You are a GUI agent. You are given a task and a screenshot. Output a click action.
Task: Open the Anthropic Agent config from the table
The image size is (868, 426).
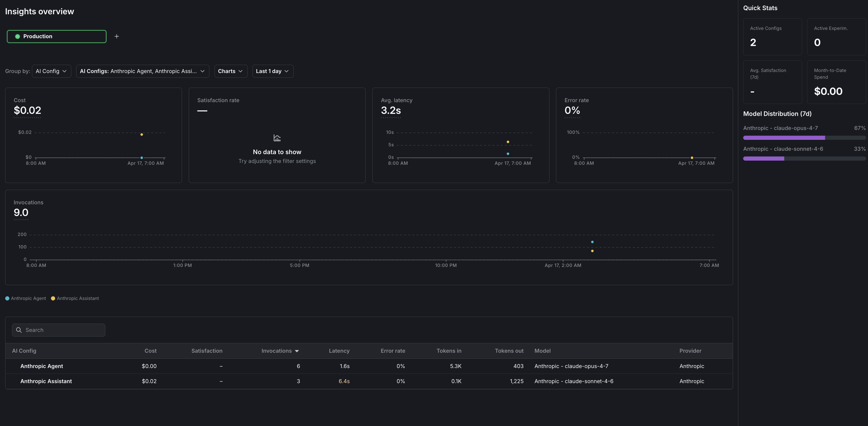coord(41,366)
